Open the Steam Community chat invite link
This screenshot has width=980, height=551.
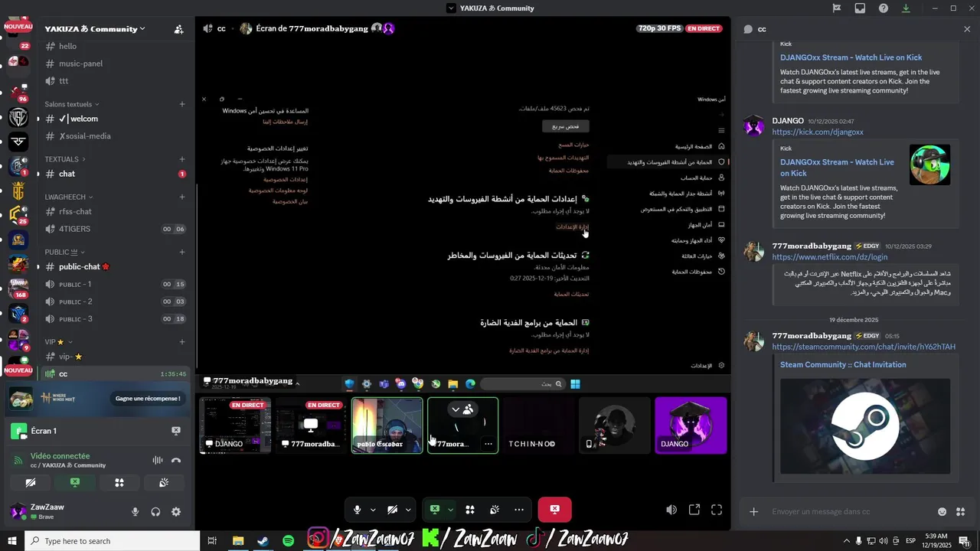864,347
